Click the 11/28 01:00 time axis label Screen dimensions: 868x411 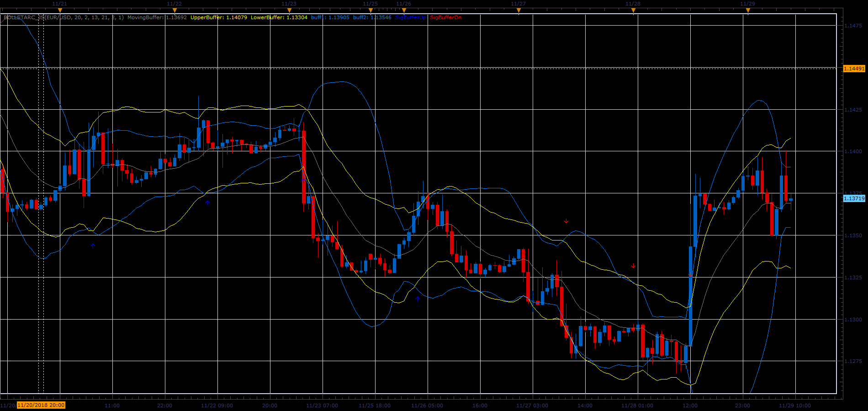tap(637, 406)
